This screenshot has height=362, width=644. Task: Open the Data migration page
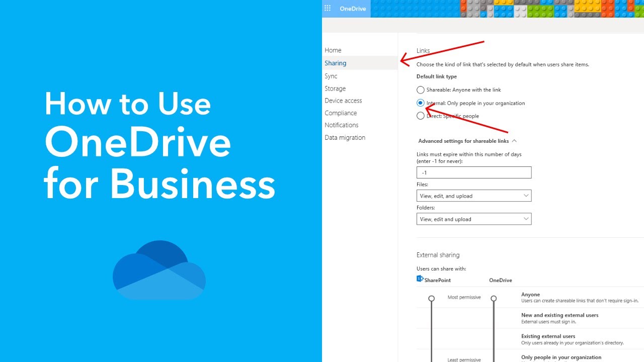[x=345, y=138]
